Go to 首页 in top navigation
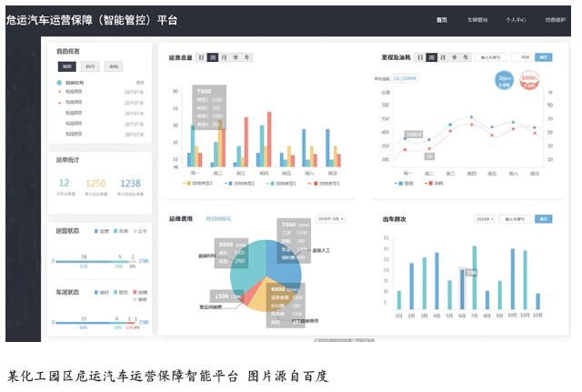 (442, 19)
